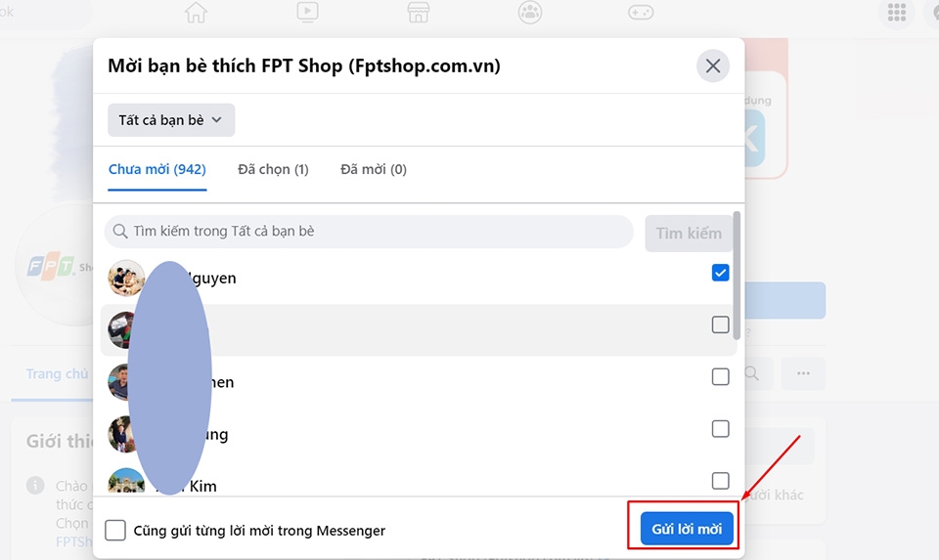This screenshot has height=560, width=939.
Task: Expand the "Tất cả bạn bè" dropdown
Action: [171, 120]
